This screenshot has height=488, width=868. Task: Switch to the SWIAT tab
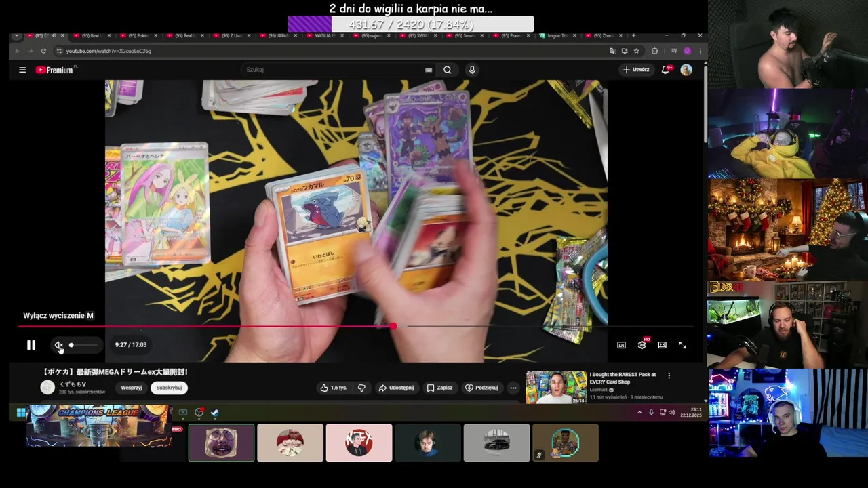pos(418,35)
